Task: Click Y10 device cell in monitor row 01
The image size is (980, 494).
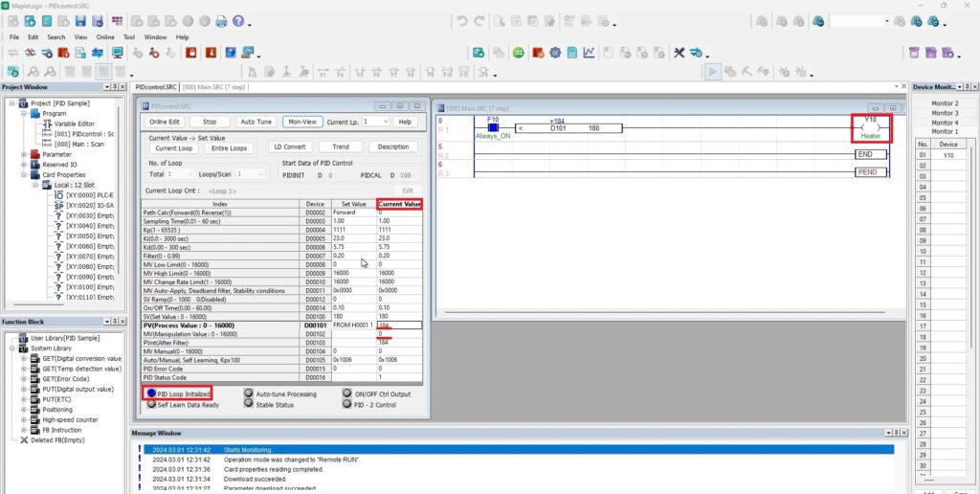Action: point(948,155)
